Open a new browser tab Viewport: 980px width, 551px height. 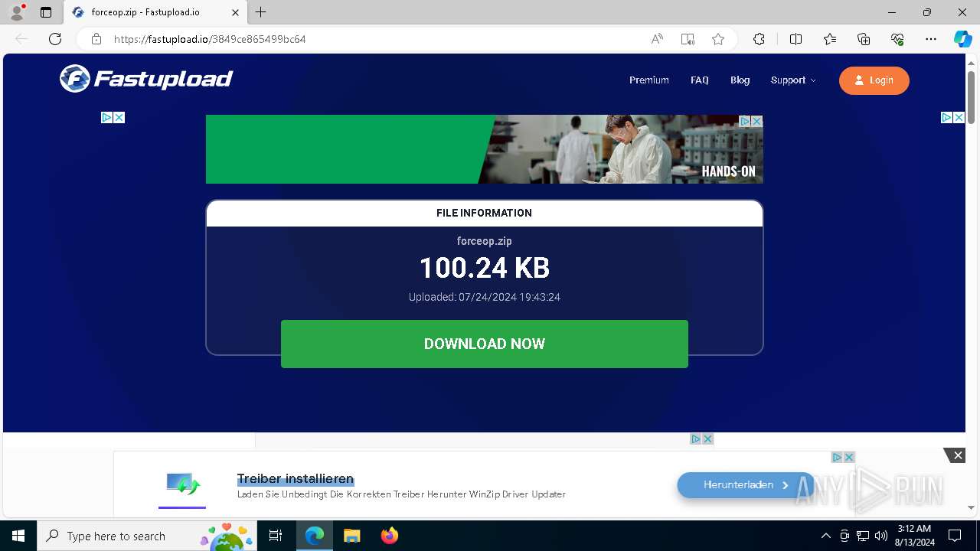point(261,12)
